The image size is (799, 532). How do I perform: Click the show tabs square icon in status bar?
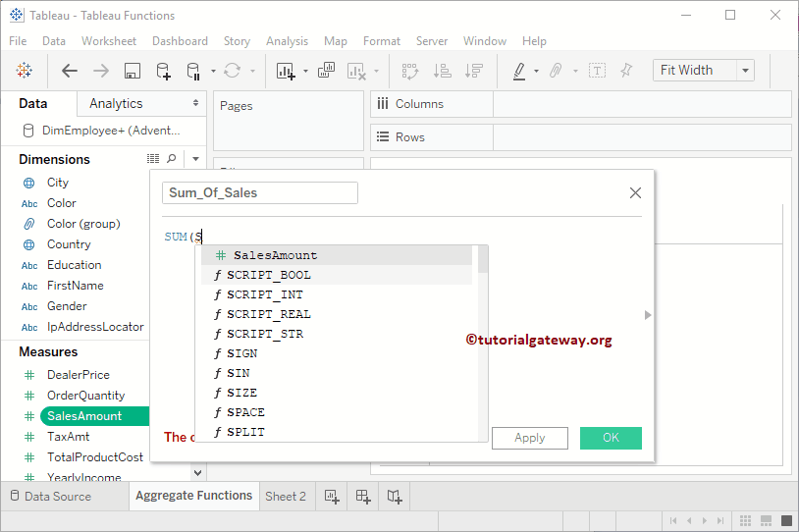click(x=787, y=521)
